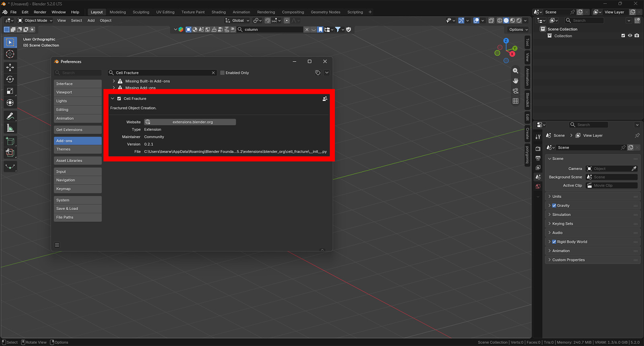Screen dimensions: 644x346
Task: Click the pan hand viewport icon
Action: pos(516,81)
